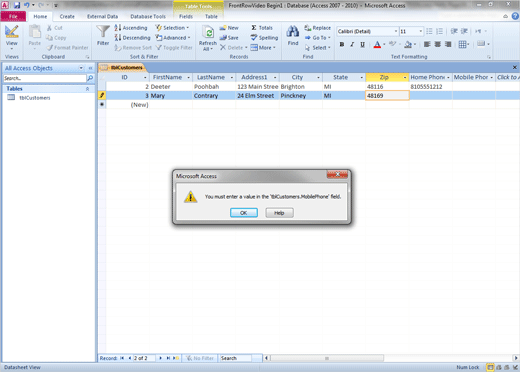This screenshot has height=372, width=520.
Task: Switch to the Database Tools tab
Action: point(148,16)
